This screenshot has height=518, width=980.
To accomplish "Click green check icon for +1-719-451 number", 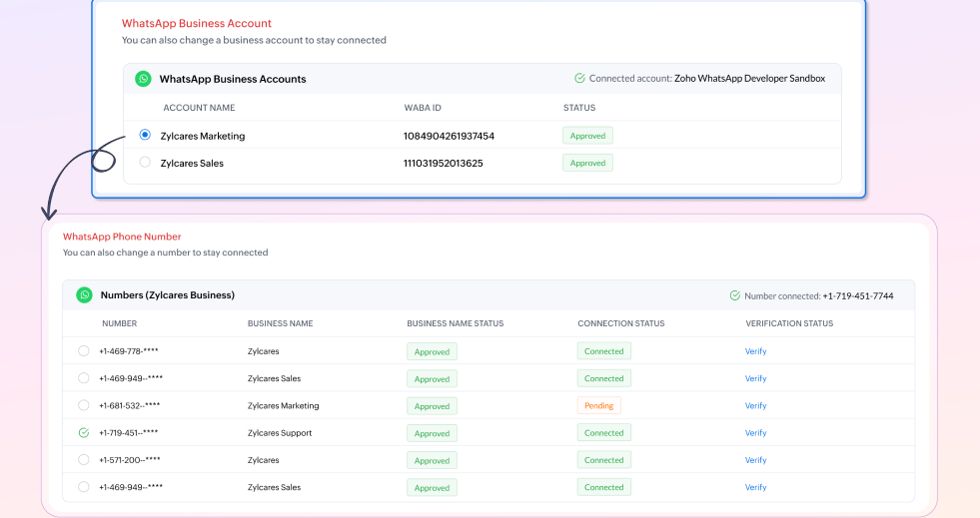I will tap(84, 432).
